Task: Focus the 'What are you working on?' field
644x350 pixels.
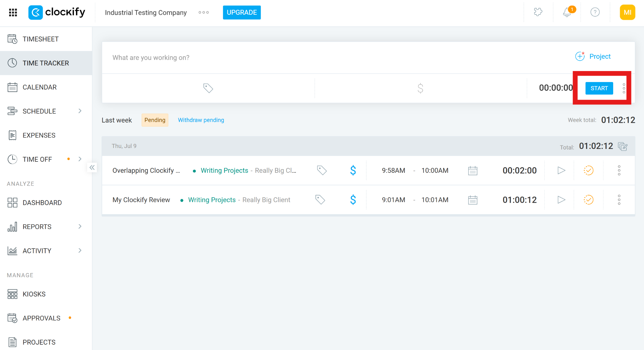Action: tap(336, 57)
